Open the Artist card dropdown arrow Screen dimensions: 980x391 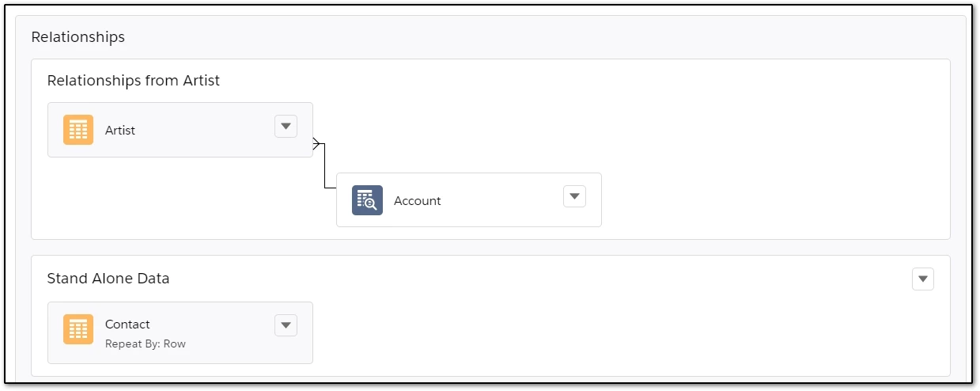tap(286, 126)
